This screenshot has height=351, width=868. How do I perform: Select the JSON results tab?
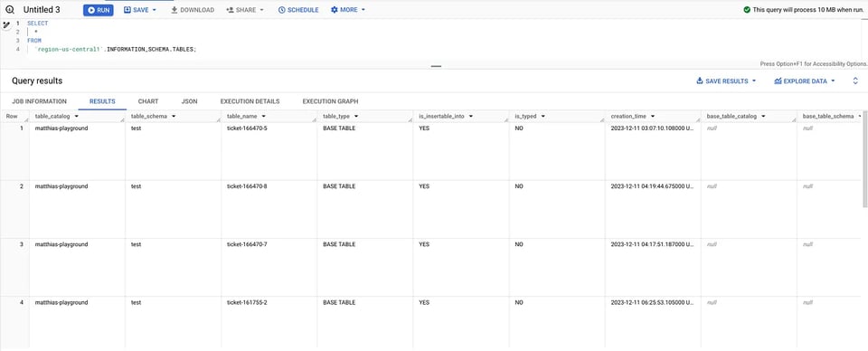click(x=189, y=101)
